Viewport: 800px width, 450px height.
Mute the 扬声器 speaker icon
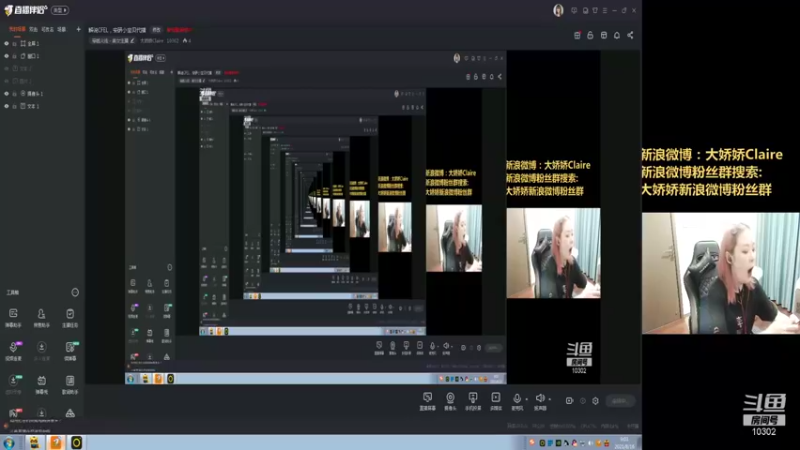[540, 398]
